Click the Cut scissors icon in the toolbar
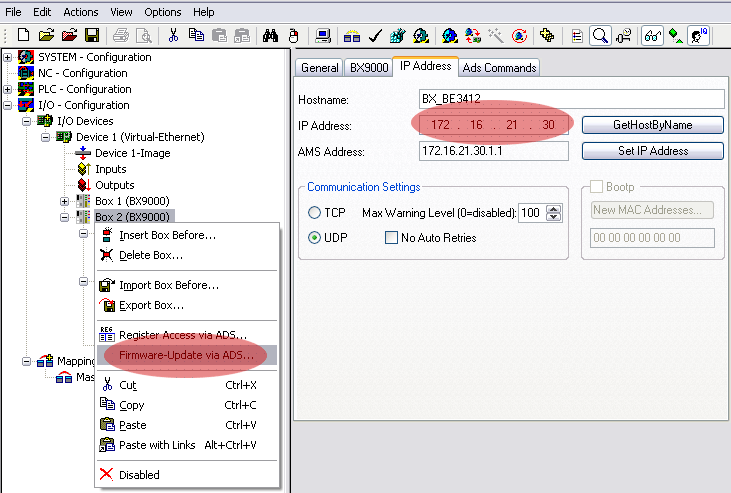 click(x=173, y=35)
